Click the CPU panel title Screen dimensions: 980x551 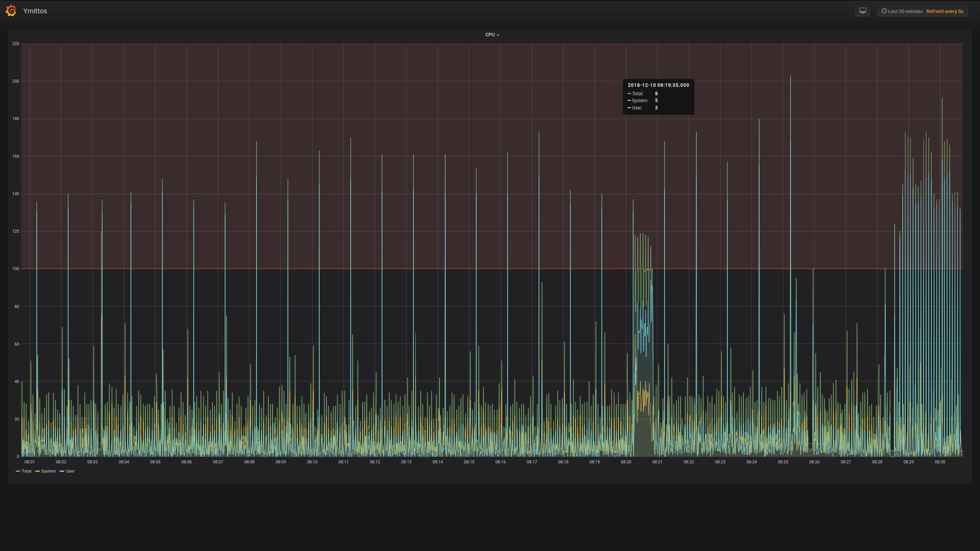(490, 34)
